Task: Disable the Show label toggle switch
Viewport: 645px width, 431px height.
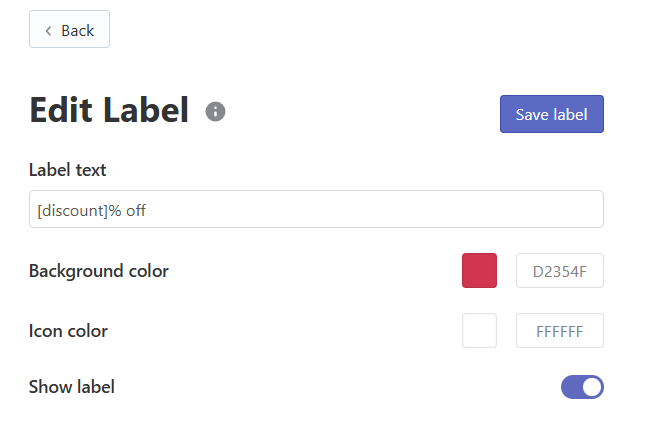Action: pyautogui.click(x=582, y=387)
